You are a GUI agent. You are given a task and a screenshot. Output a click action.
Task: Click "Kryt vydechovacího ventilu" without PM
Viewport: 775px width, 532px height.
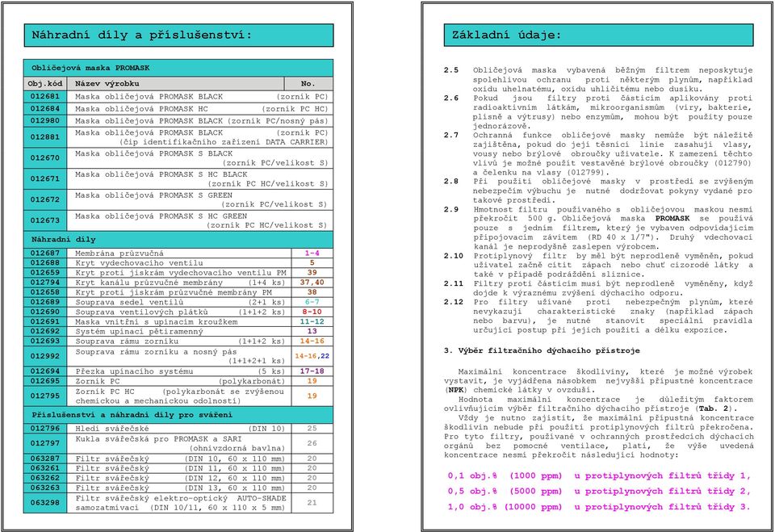[x=139, y=263]
